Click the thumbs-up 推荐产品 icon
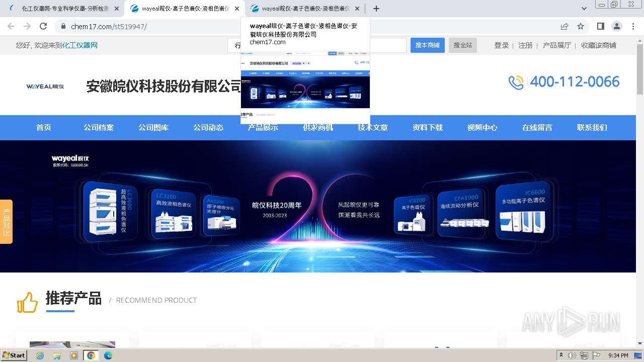Viewport: 644px width, 362px height. (27, 302)
